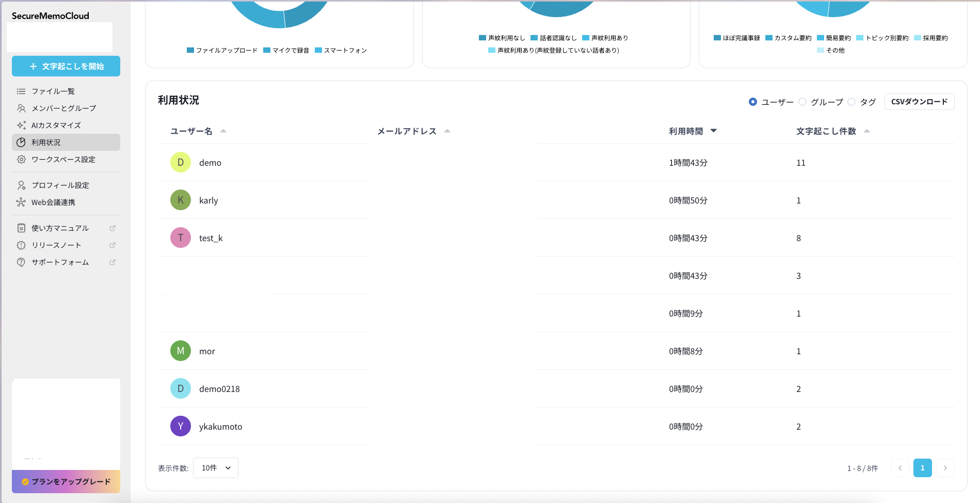The width and height of the screenshot is (980, 503).
Task: Open AIカスタマイズ from the sidebar
Action: 21,125
